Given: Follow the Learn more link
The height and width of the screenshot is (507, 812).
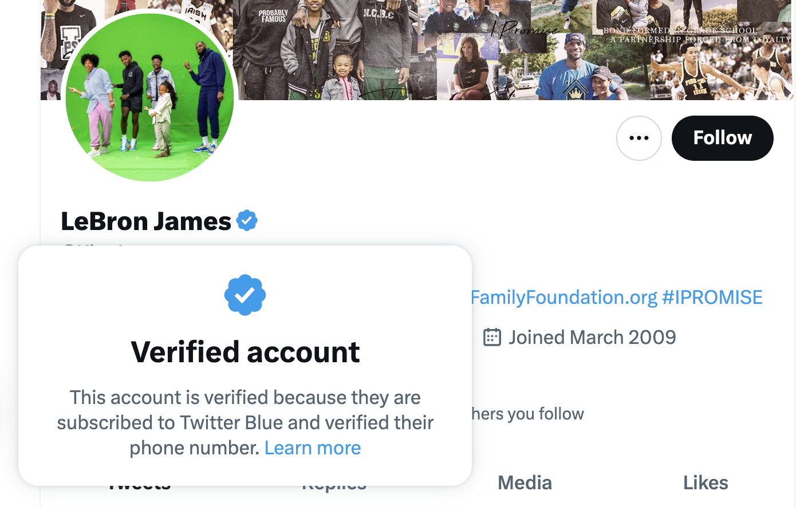Looking at the screenshot, I should coord(313,448).
